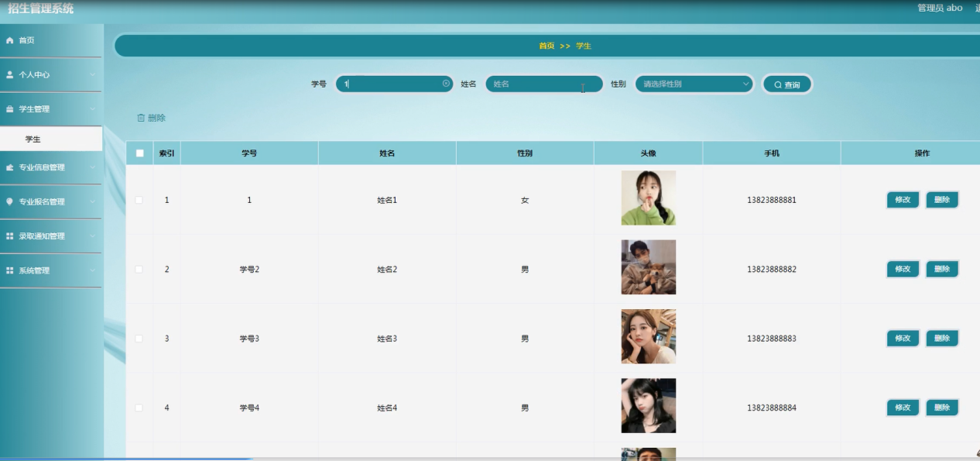
Task: Edit the 姓名2 student with 修改
Action: [x=903, y=269]
